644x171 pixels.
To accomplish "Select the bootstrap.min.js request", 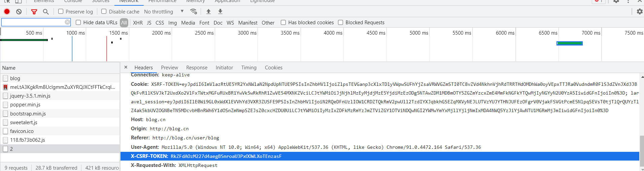I will pyautogui.click(x=60, y=113).
